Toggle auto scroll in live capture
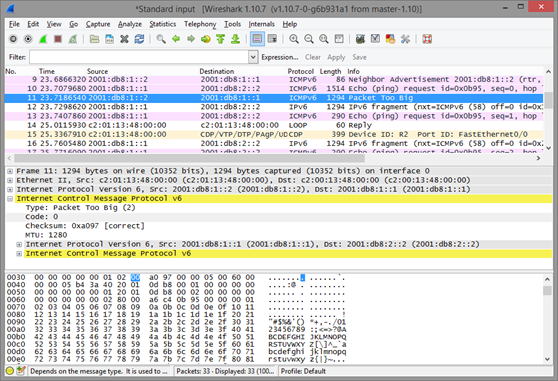Image resolution: width=558 pixels, height=381 pixels. tap(272, 39)
